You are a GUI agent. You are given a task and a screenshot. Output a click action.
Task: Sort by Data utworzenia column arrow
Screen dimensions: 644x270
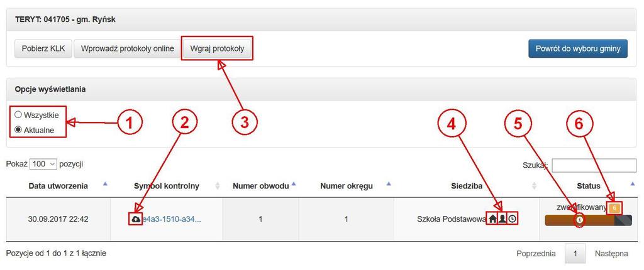(105, 184)
